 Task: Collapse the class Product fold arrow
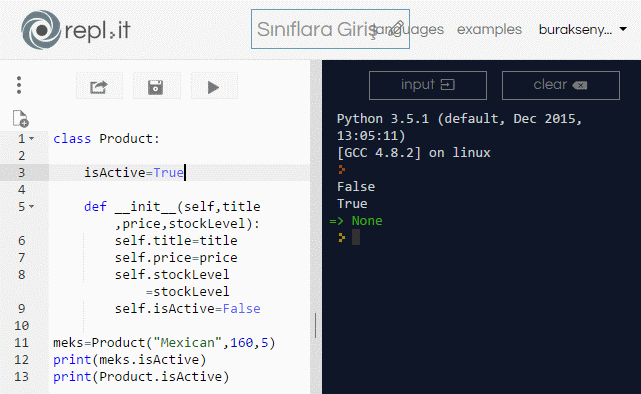(31, 139)
